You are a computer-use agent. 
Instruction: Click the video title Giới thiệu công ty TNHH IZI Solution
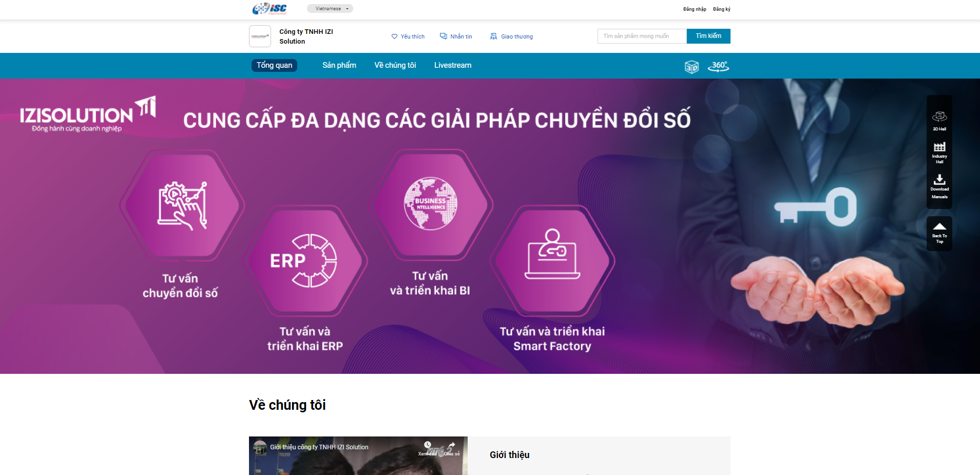(x=319, y=447)
